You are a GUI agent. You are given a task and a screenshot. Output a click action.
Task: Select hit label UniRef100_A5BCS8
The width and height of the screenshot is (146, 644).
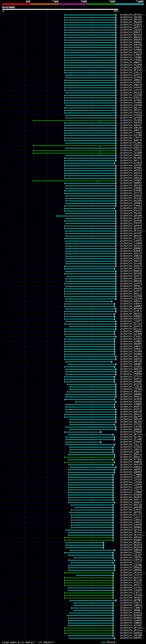pos(131,85)
